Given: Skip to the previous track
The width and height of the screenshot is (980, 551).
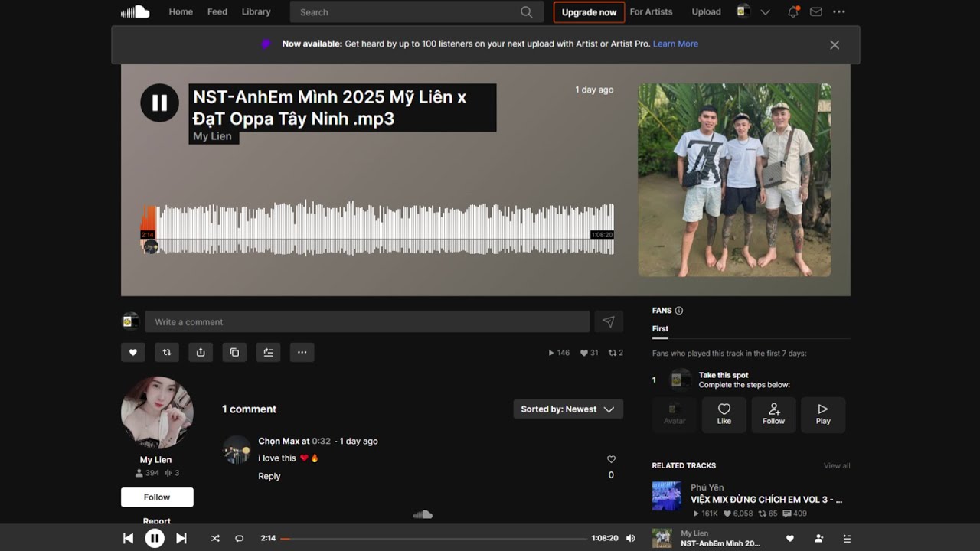Looking at the screenshot, I should pyautogui.click(x=128, y=538).
